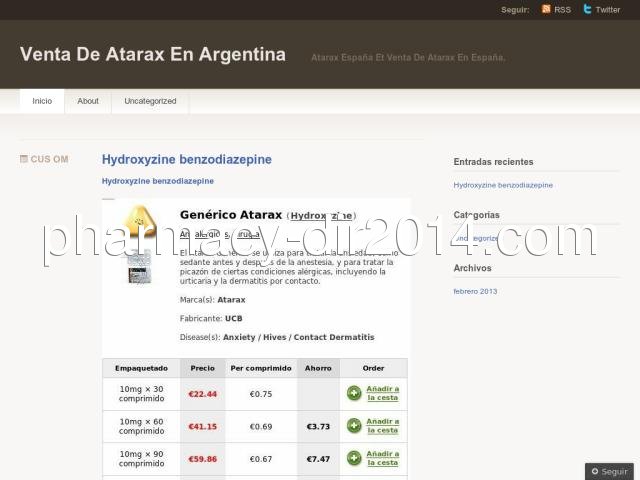The height and width of the screenshot is (480, 640).
Task: Click the savings value €7.47
Action: (x=318, y=459)
